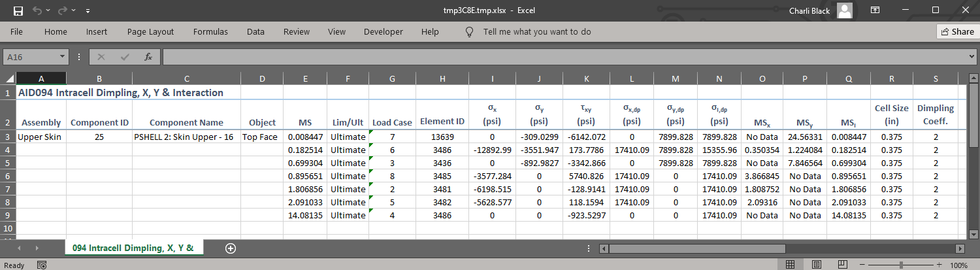The width and height of the screenshot is (980, 270).
Task: Confirm entry with the checkmark icon
Action: point(125,57)
